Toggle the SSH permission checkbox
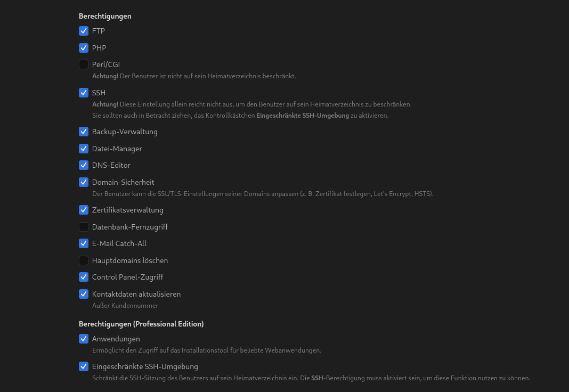 pyautogui.click(x=84, y=93)
